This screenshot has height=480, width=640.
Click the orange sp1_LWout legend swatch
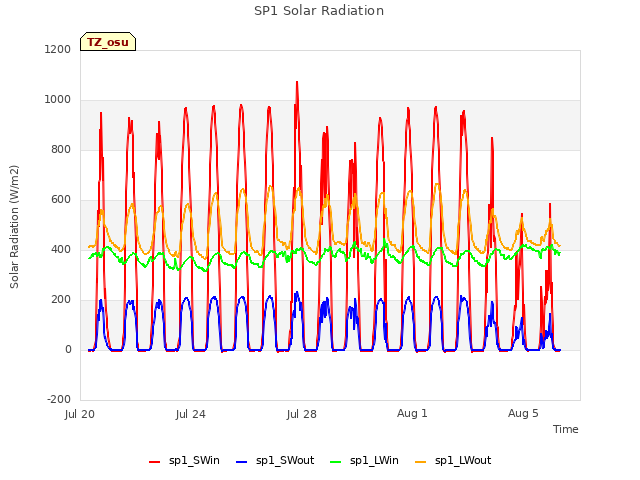420,461
